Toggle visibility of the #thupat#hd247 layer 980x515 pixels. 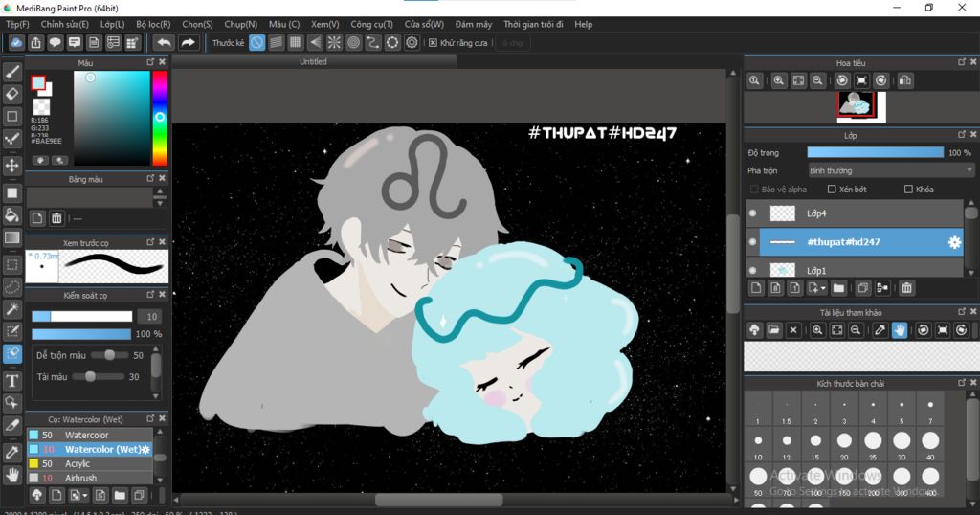752,242
